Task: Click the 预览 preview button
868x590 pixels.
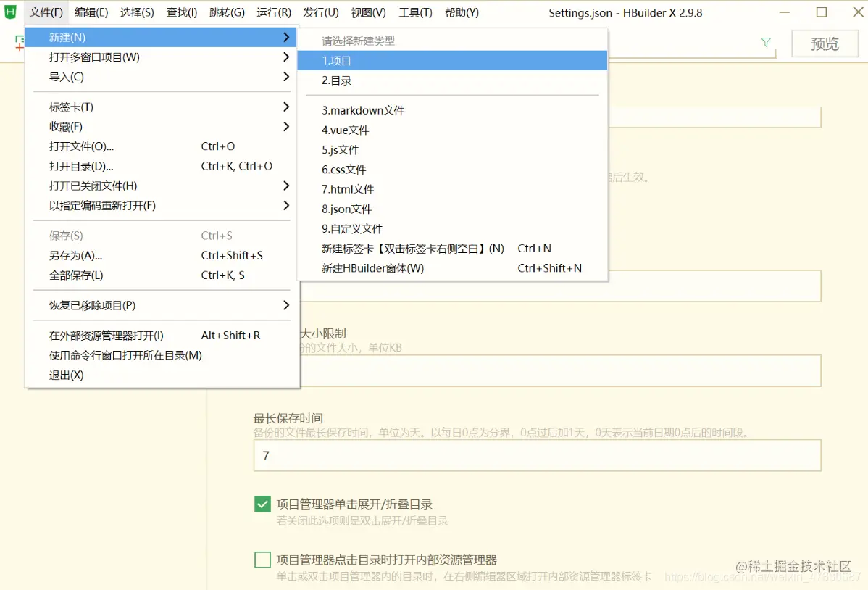Action: [825, 43]
